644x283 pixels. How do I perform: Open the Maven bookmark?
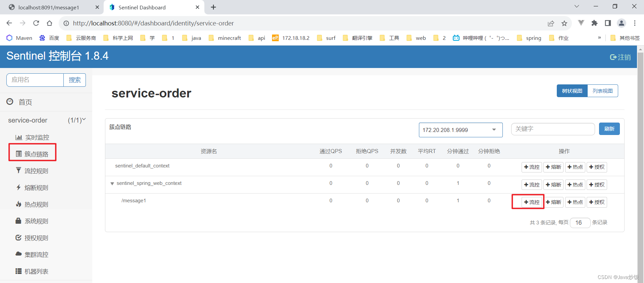(19, 38)
